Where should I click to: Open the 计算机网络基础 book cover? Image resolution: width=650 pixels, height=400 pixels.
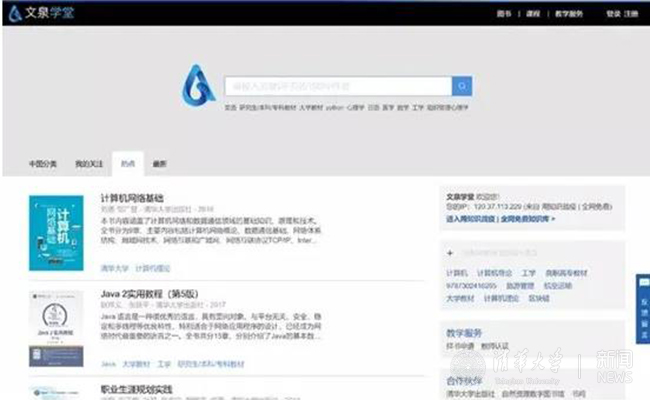point(55,231)
